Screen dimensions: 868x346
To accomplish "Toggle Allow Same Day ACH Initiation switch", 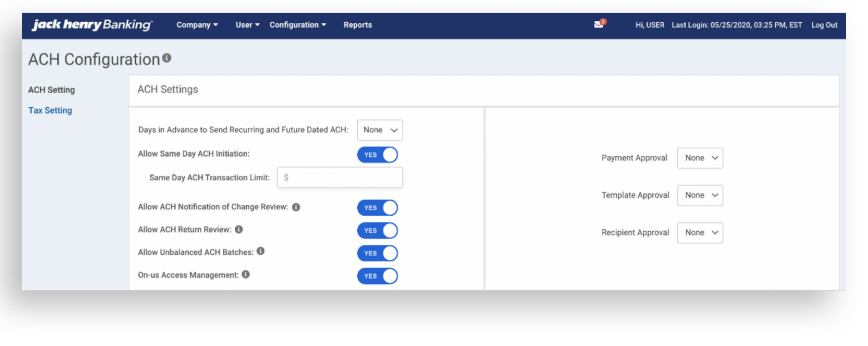I will [377, 155].
